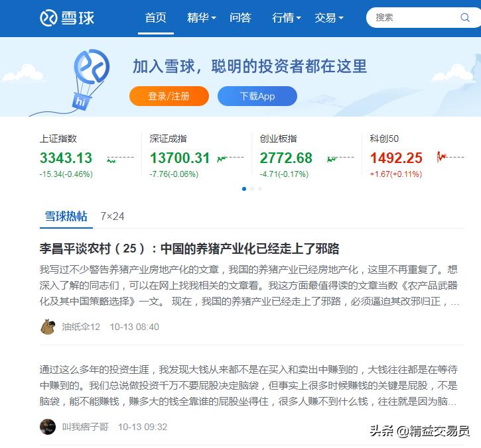Click the change -7.76(-0.06%)
Image resolution: width=481 pixels, height=448 pixels.
[174, 174]
